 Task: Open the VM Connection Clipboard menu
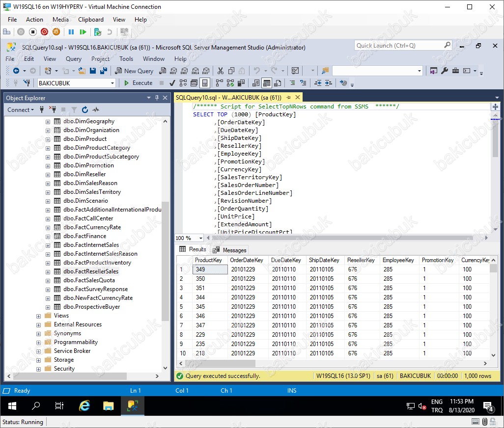[x=91, y=20]
